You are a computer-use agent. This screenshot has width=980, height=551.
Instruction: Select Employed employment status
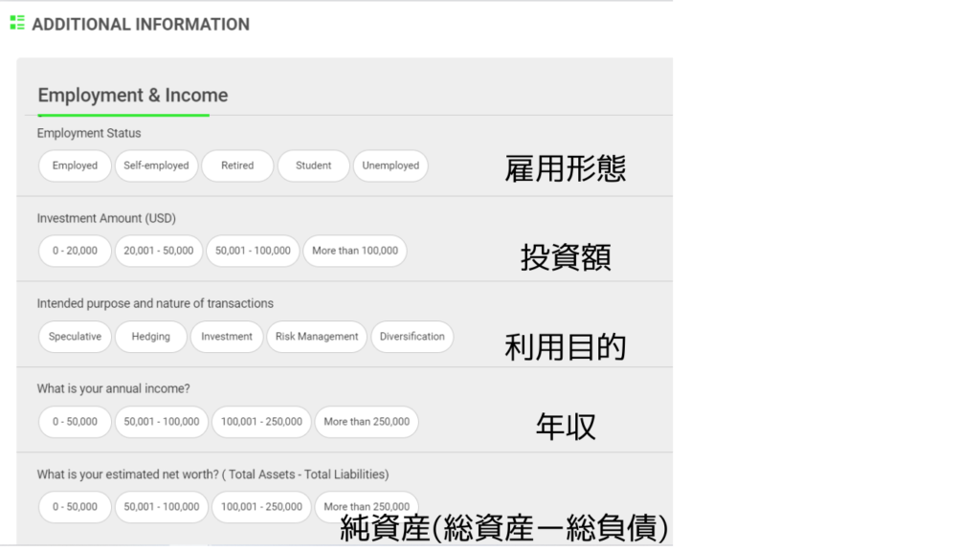pyautogui.click(x=75, y=165)
